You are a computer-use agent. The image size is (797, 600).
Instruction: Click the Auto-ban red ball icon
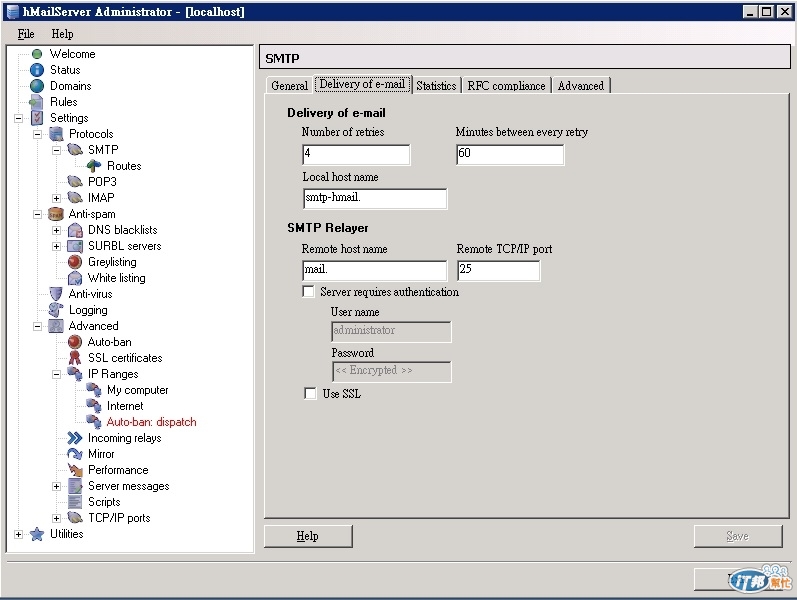75,342
